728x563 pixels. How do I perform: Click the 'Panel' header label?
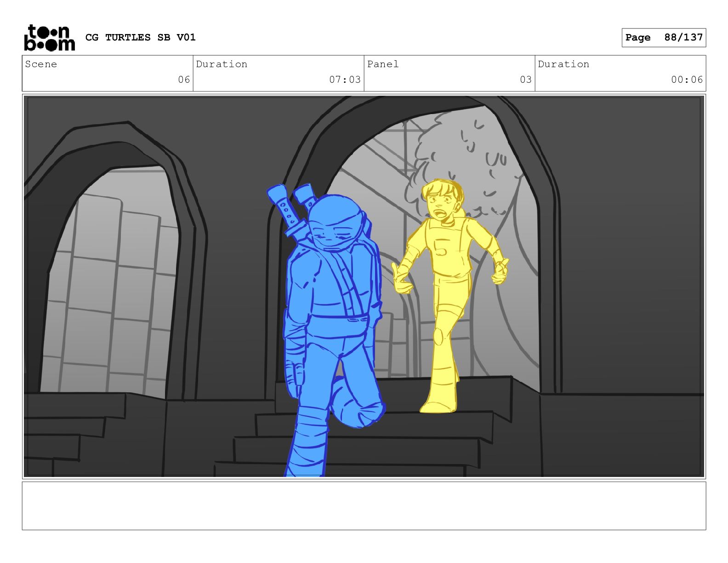tap(383, 64)
